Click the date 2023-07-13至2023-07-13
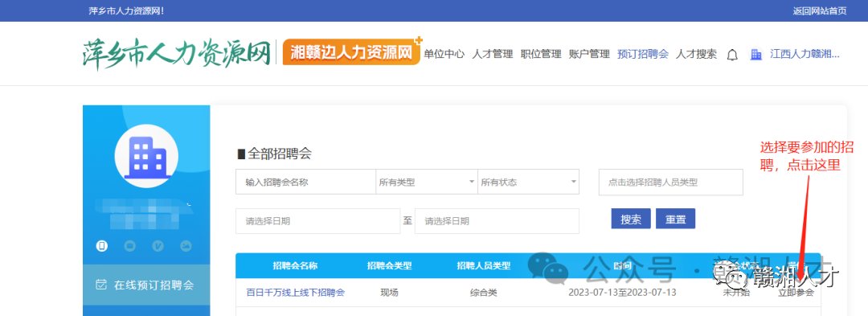Image resolution: width=868 pixels, height=316 pixels. pos(622,292)
